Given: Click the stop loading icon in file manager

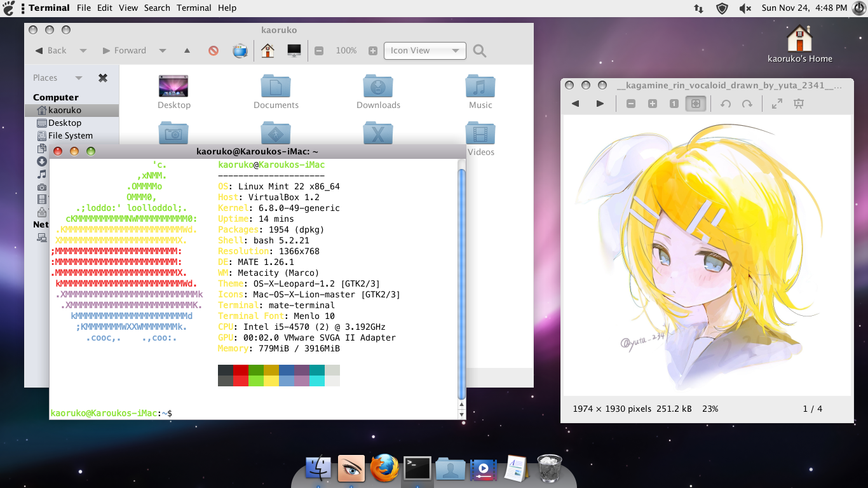Looking at the screenshot, I should [x=214, y=51].
